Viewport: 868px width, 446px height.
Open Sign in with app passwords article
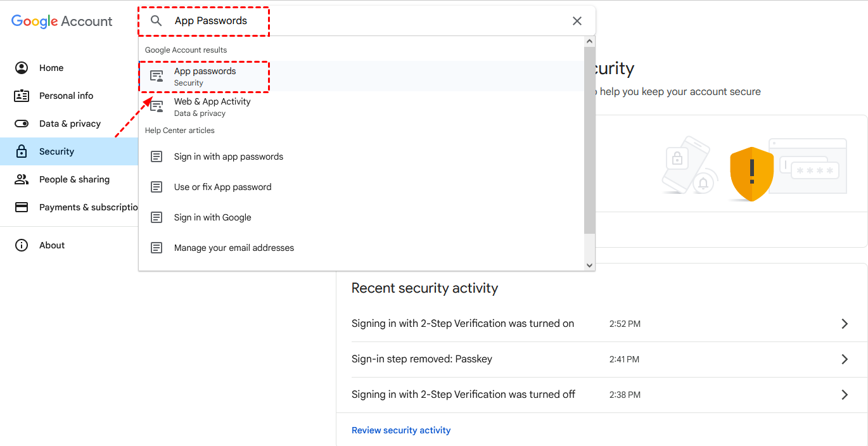click(x=228, y=156)
